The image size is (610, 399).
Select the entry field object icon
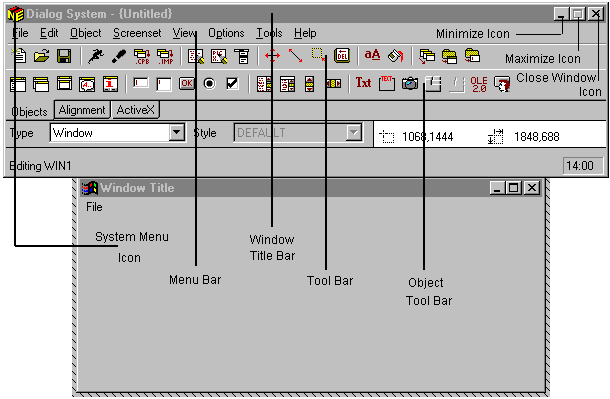(x=141, y=83)
